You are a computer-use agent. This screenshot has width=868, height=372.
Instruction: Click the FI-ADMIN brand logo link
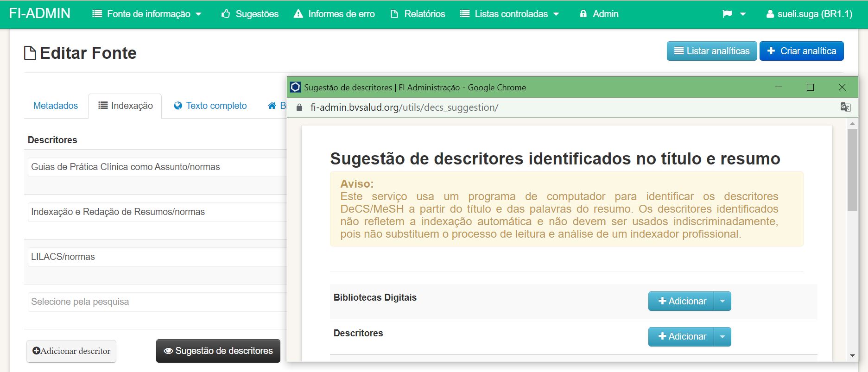coord(40,13)
